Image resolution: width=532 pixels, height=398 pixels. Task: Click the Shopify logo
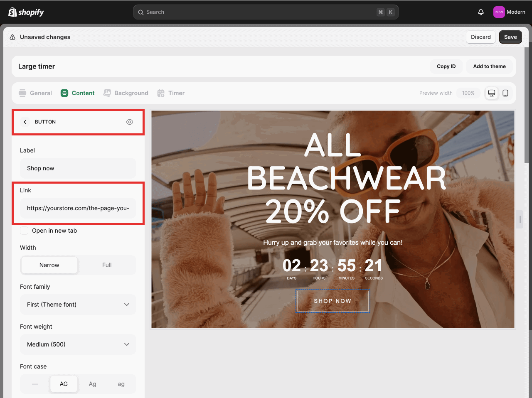(x=26, y=12)
